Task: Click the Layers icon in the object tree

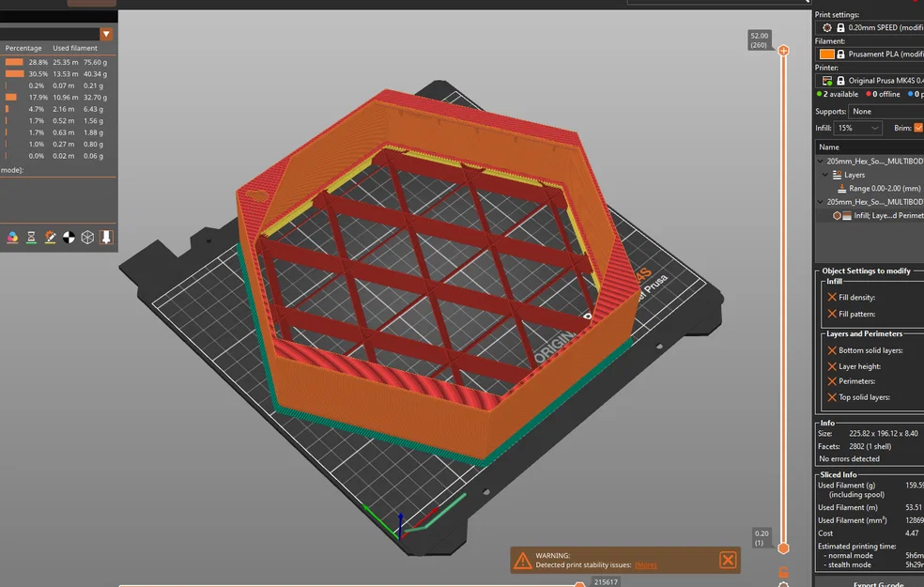Action: [x=838, y=175]
